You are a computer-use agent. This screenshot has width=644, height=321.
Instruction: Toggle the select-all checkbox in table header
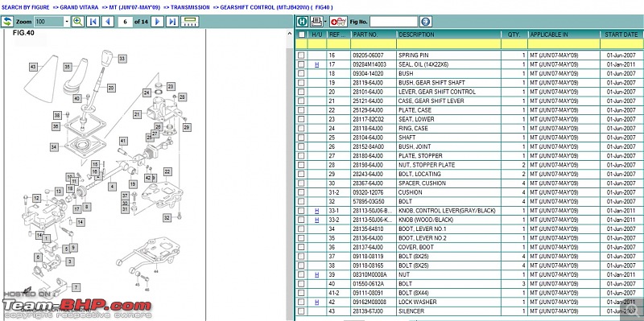[x=301, y=35]
